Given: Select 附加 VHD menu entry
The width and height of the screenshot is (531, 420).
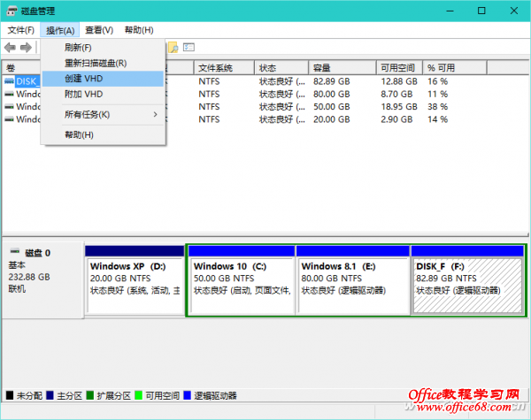Looking at the screenshot, I should 103,94.
